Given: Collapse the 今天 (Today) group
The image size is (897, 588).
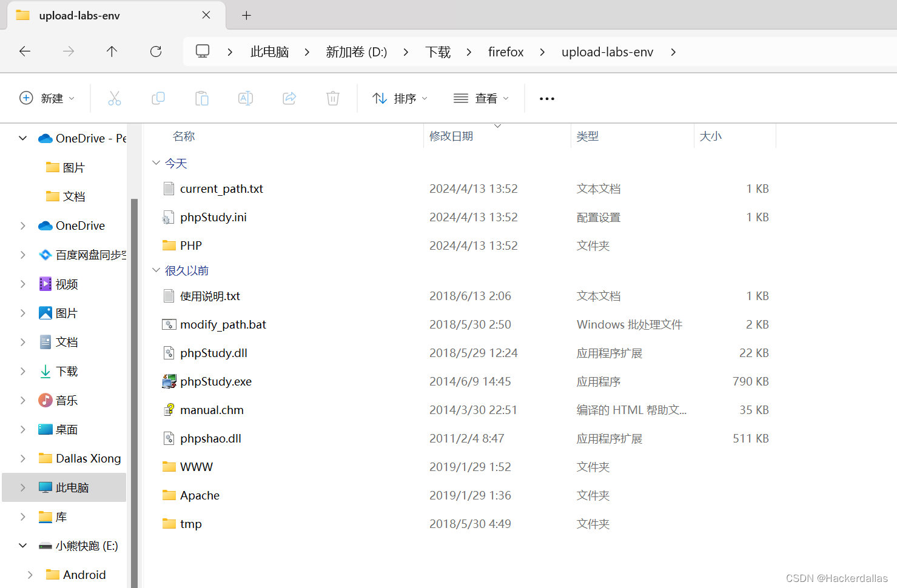Looking at the screenshot, I should pos(156,163).
